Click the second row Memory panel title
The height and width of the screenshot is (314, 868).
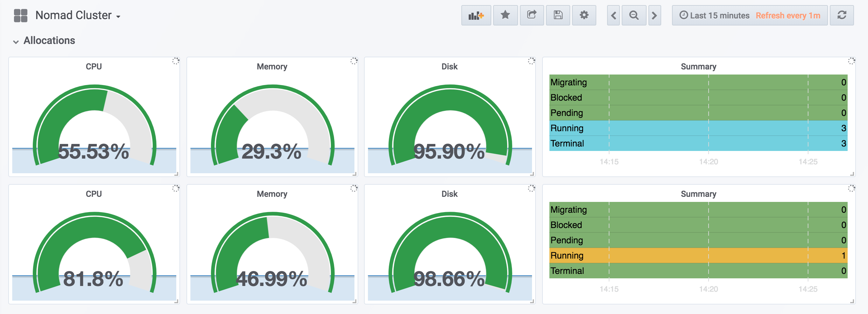(272, 194)
